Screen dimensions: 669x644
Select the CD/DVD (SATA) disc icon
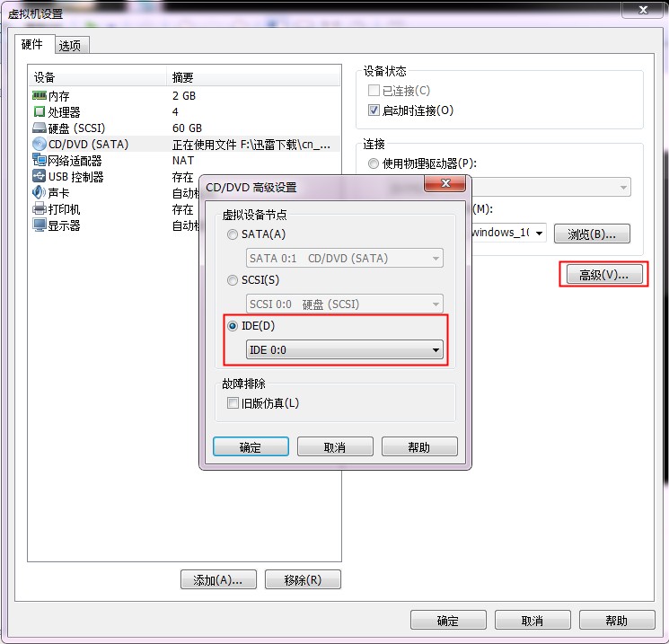click(39, 145)
